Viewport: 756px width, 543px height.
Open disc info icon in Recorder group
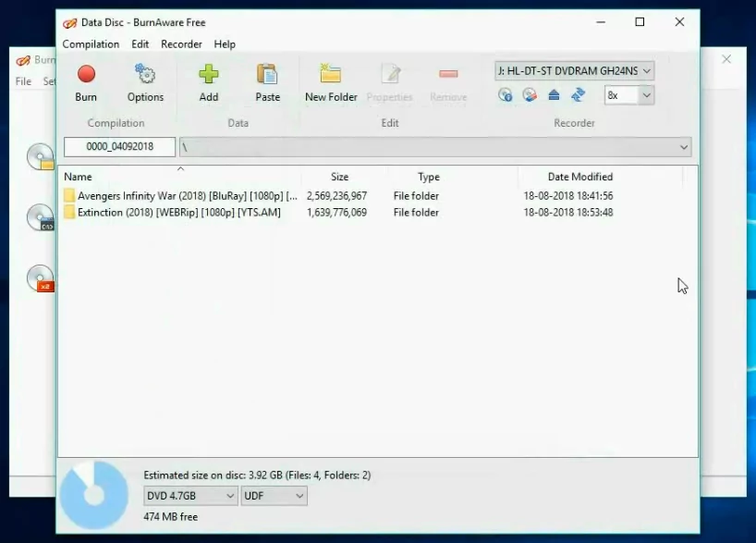[505, 94]
